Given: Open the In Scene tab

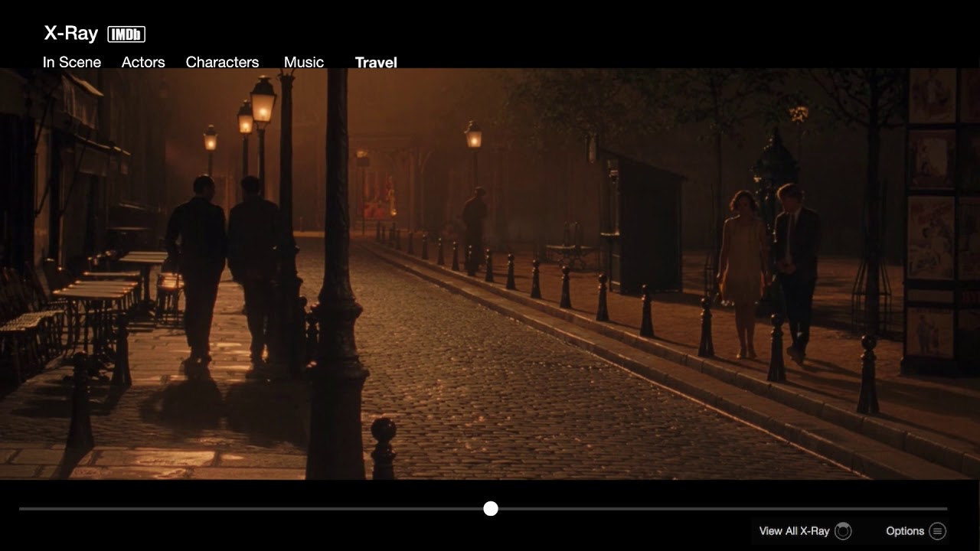Looking at the screenshot, I should pos(72,62).
